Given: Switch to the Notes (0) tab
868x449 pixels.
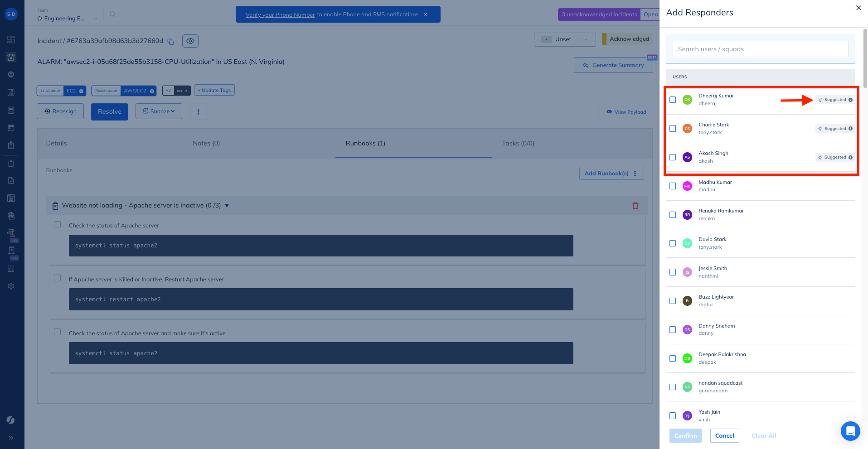Looking at the screenshot, I should coord(206,143).
